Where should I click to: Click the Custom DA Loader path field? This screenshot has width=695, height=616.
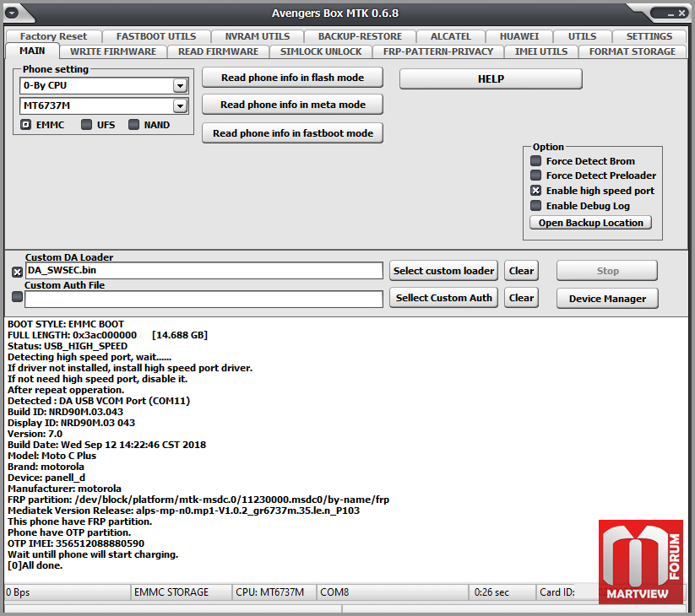coord(204,271)
